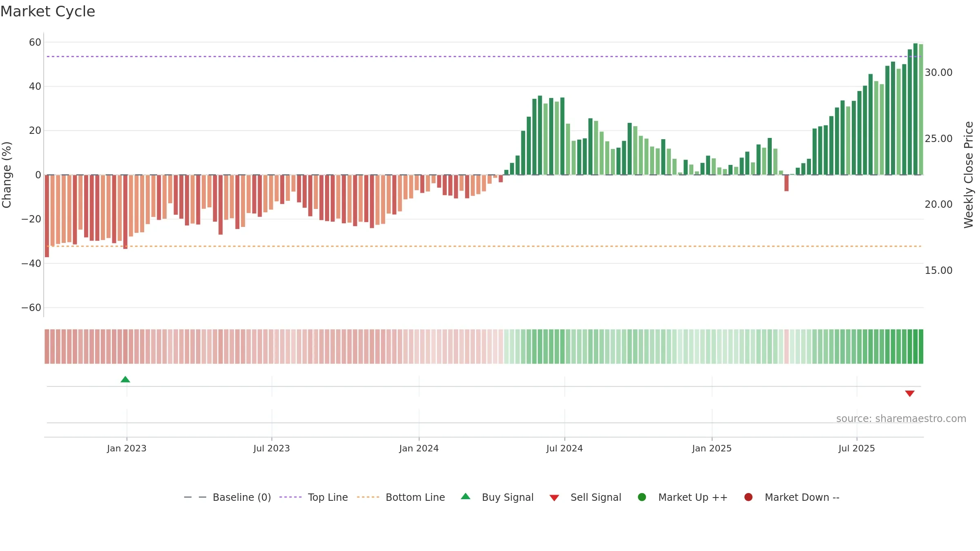This screenshot has width=980, height=551.
Task: Click the 30.00 price axis label
Action: pyautogui.click(x=938, y=72)
